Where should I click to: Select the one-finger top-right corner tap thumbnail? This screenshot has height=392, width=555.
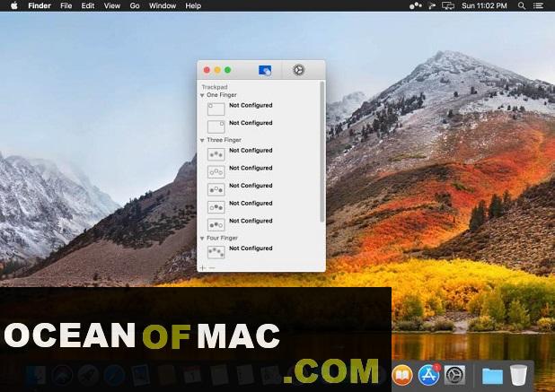coord(216,126)
